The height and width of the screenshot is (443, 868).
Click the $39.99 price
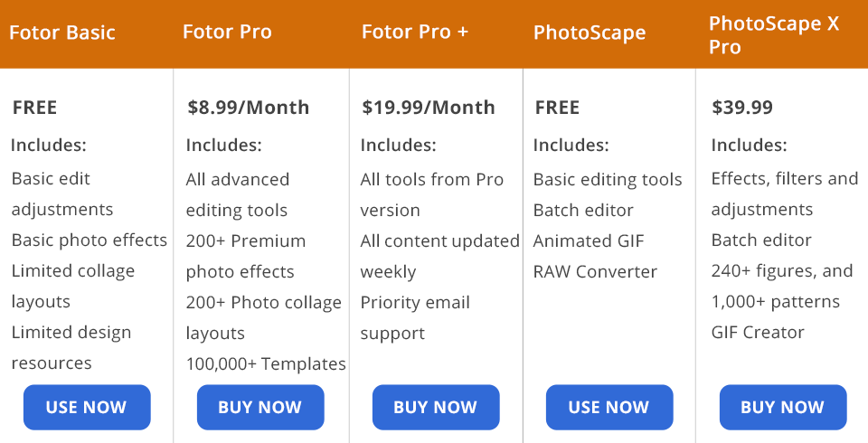pyautogui.click(x=742, y=108)
